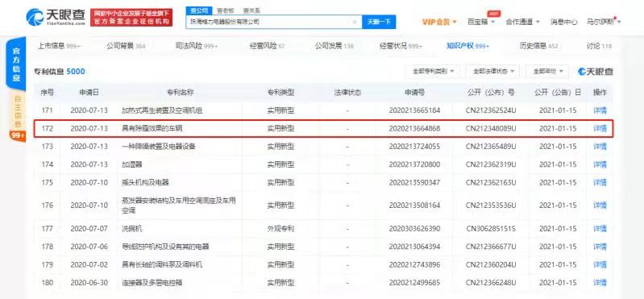Click application number 2020213664868

pyautogui.click(x=414, y=129)
